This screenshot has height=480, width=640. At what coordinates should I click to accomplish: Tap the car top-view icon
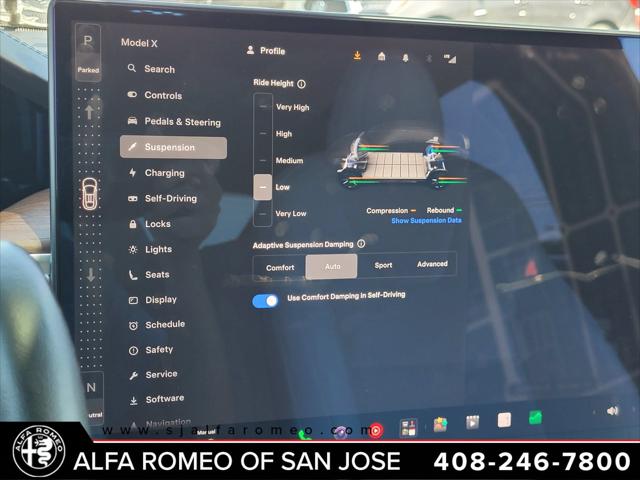[x=89, y=195]
